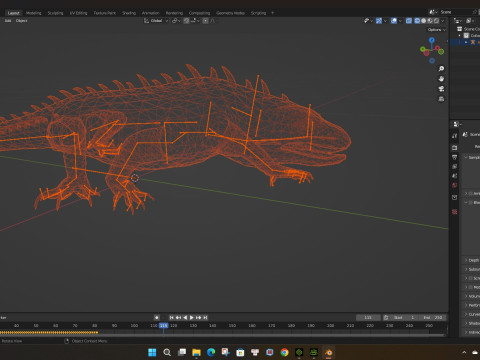Open the properties editor type dropdown
This screenshot has width=480, height=360.
click(x=457, y=124)
